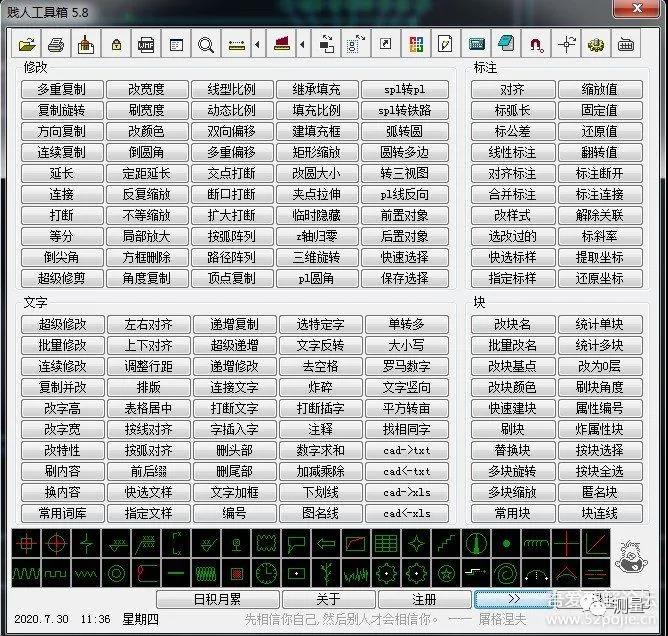Click the 常用词库 button
The height and width of the screenshot is (636, 668).
[x=63, y=513]
